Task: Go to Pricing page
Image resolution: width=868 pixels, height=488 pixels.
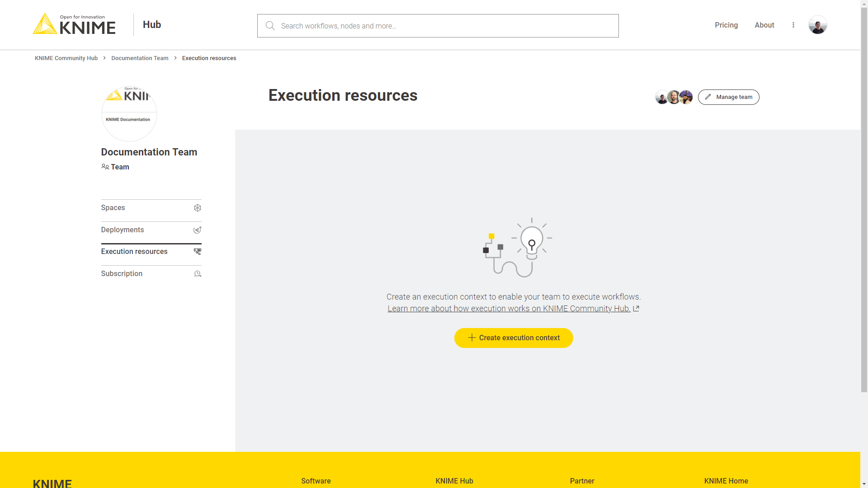Action: click(726, 25)
